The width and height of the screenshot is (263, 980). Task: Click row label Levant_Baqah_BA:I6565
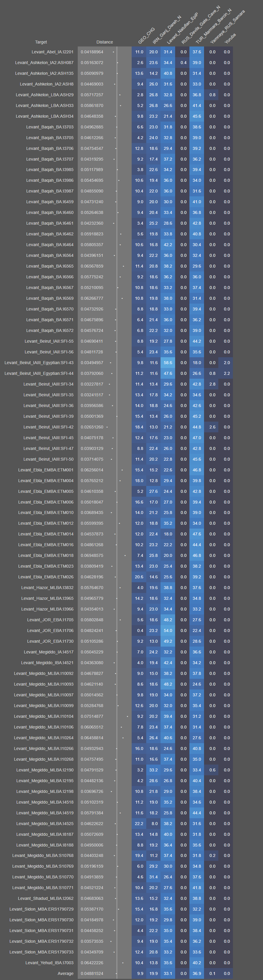(50, 266)
